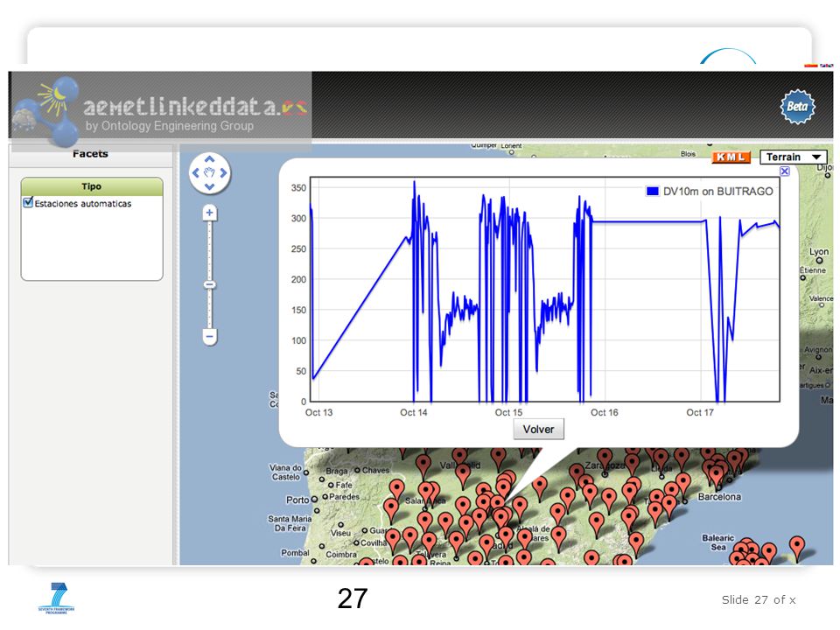Viewport: 840px width, 630px height.
Task: Click the Balearic Sea label on the map
Action: point(717,542)
